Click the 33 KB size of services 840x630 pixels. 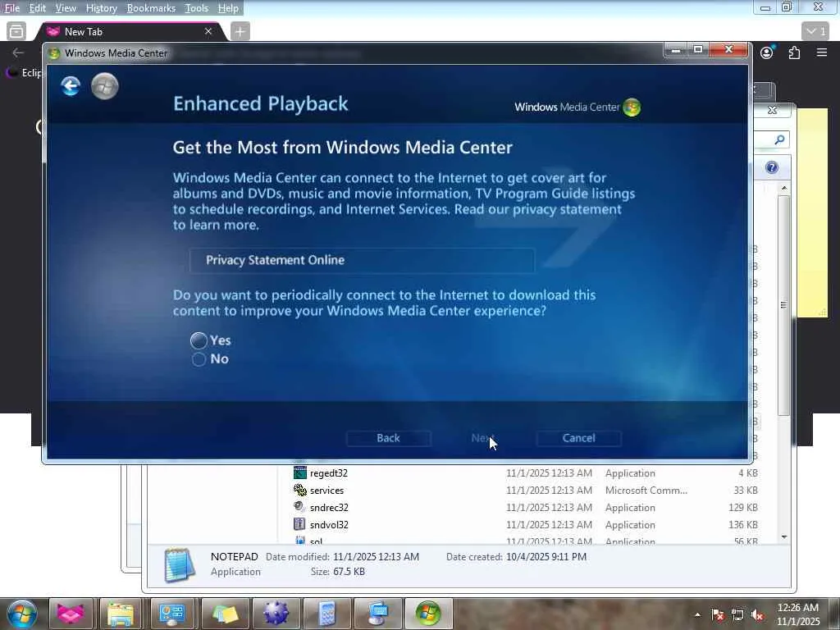tap(746, 491)
